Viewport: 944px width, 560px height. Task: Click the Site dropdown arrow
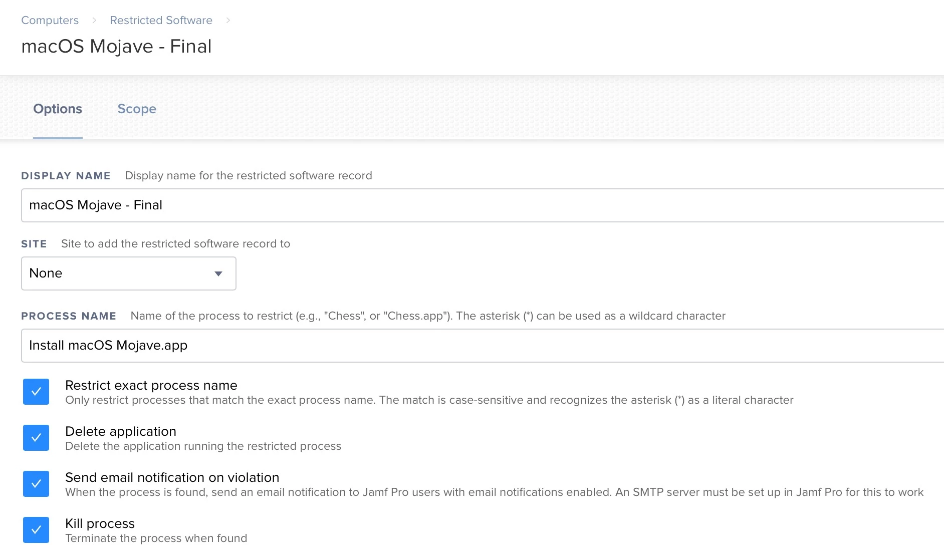click(218, 273)
